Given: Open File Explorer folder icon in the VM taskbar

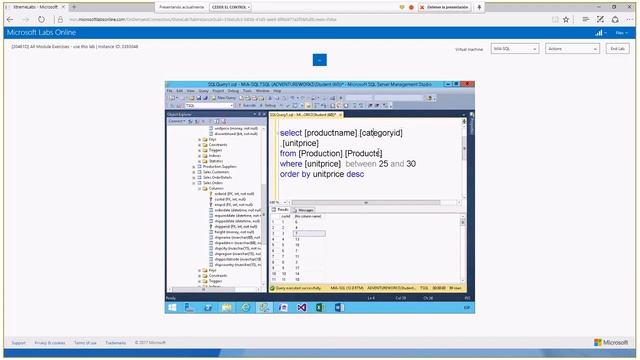Looking at the screenshot, I should pyautogui.click(x=227, y=307).
